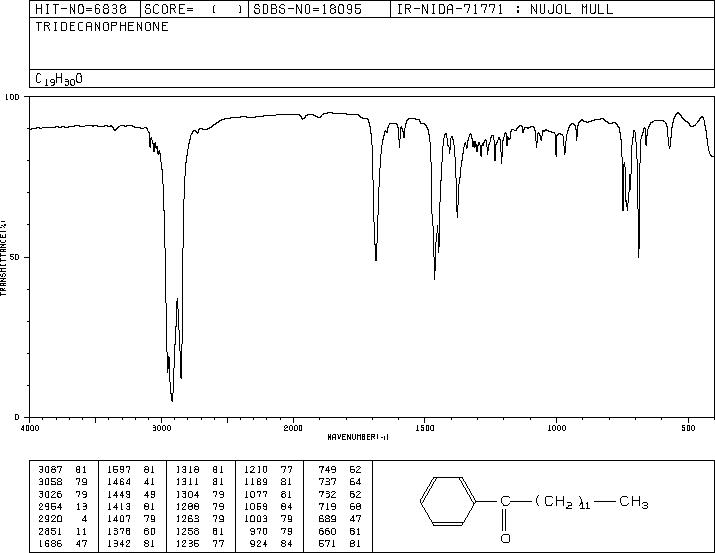Click the carbonyl oxygen O in structure
715x553 pixels.
coord(505,538)
